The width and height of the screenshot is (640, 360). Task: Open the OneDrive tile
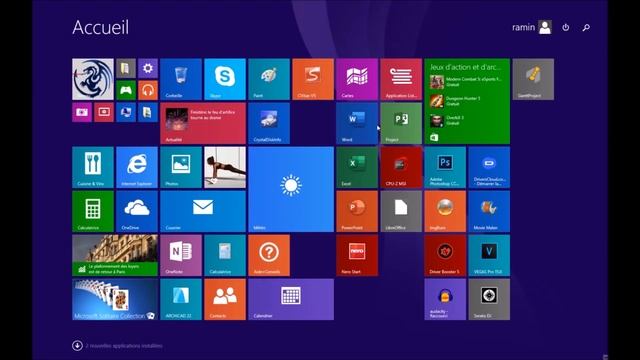tap(137, 211)
